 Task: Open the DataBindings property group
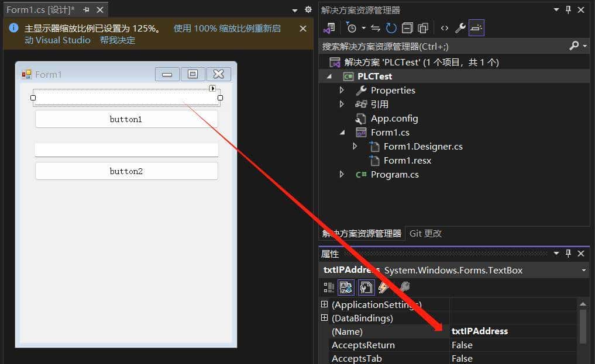(325, 318)
